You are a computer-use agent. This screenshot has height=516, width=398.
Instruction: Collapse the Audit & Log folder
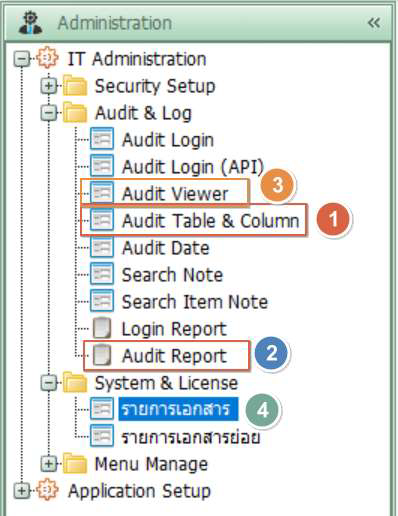click(x=49, y=113)
